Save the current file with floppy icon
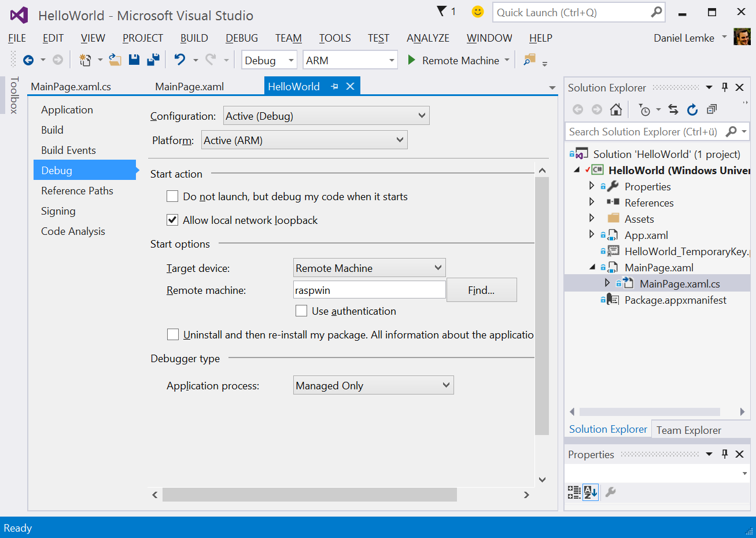Screen dimensions: 756x538 pyautogui.click(x=134, y=60)
